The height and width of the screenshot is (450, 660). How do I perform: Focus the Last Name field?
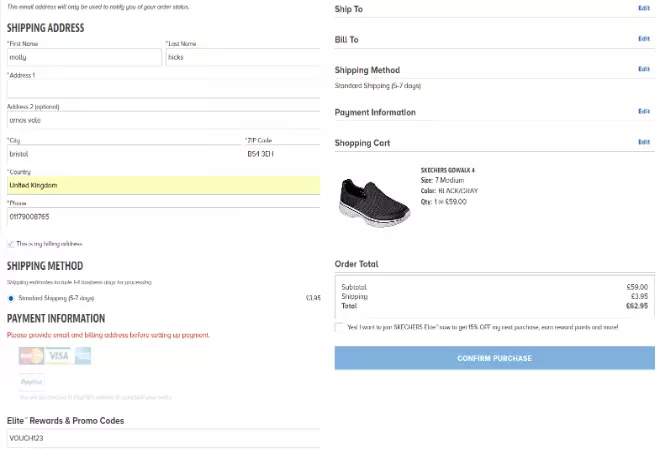243,57
